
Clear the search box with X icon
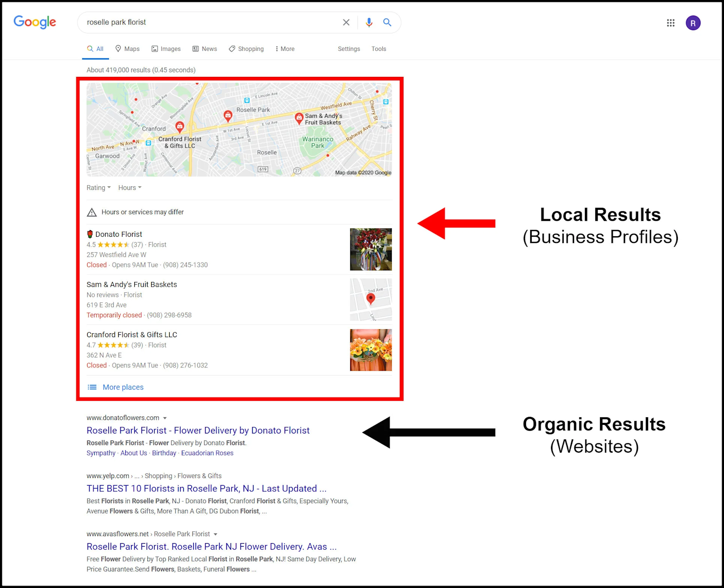point(346,22)
